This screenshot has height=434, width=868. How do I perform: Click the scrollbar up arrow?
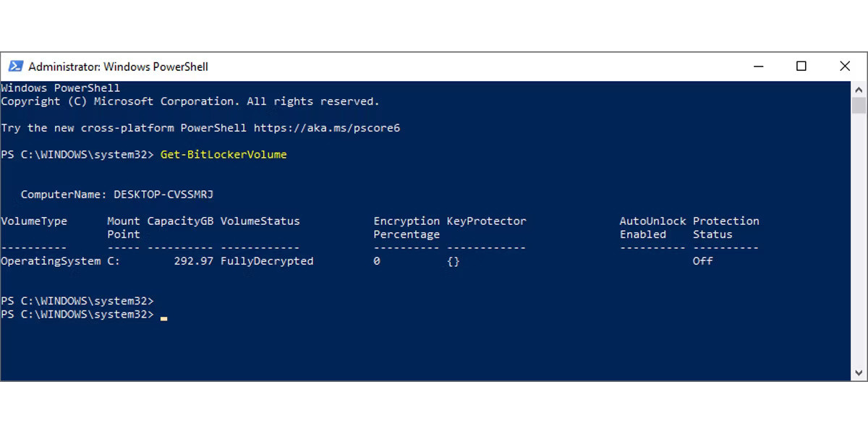click(859, 88)
